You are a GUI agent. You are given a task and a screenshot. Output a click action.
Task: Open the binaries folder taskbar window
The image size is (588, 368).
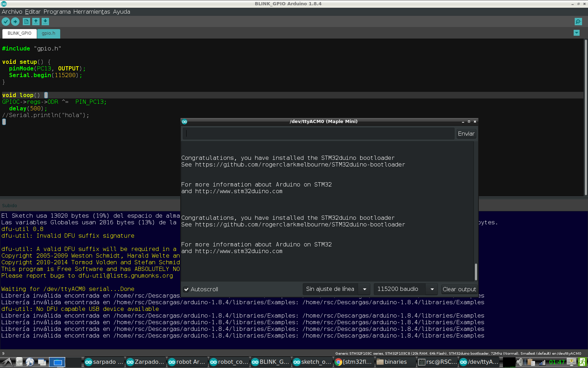coord(395,362)
